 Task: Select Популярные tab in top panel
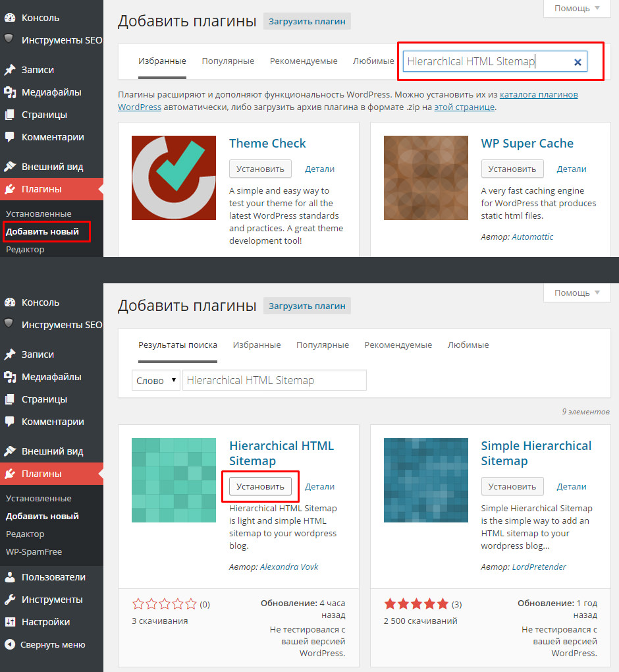pos(228,61)
